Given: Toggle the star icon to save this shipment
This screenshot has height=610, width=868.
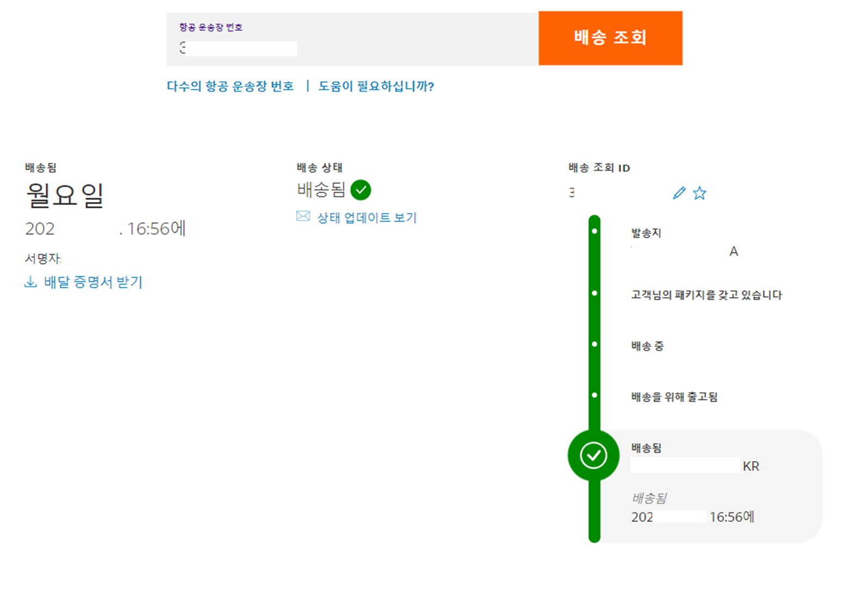Looking at the screenshot, I should pos(700,193).
